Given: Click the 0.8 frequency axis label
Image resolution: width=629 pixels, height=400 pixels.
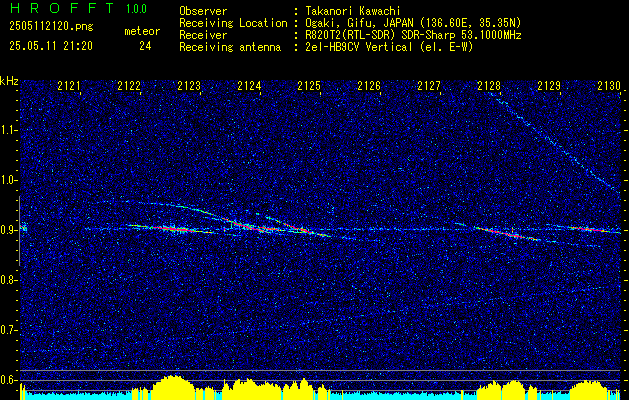Looking at the screenshot, I should click(x=8, y=280).
